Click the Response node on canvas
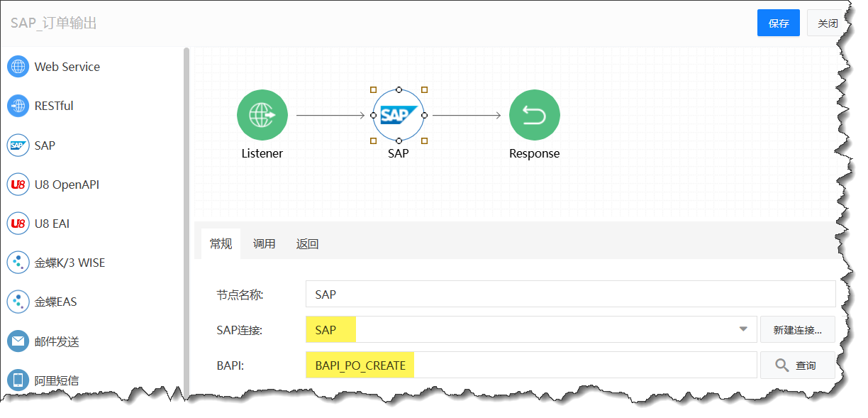 534,115
